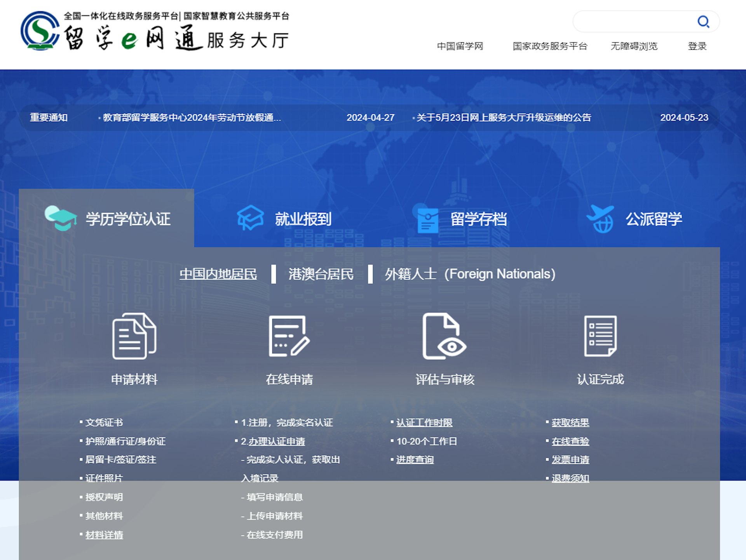Open 中国留学网 in top navigation
This screenshot has width=746, height=560.
(x=460, y=46)
